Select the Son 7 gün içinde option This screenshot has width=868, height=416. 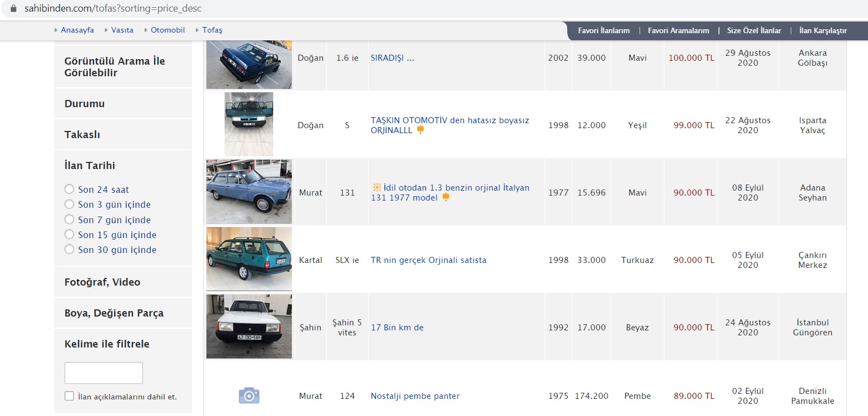(x=70, y=219)
